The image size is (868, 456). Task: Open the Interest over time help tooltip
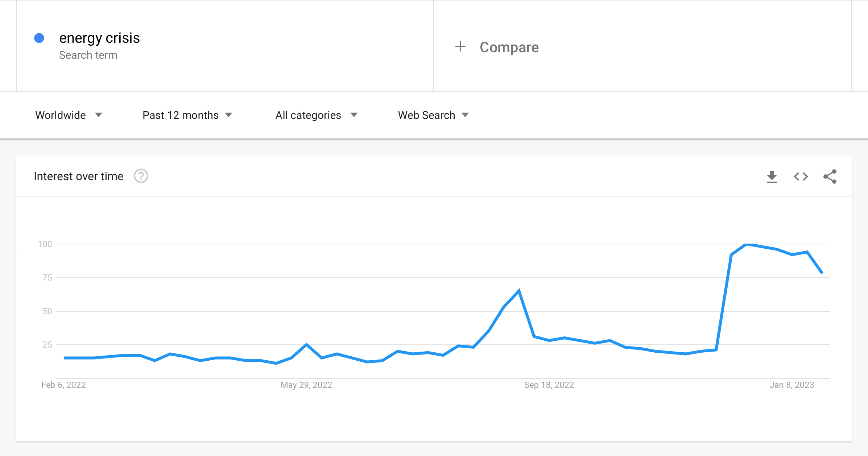coord(141,177)
